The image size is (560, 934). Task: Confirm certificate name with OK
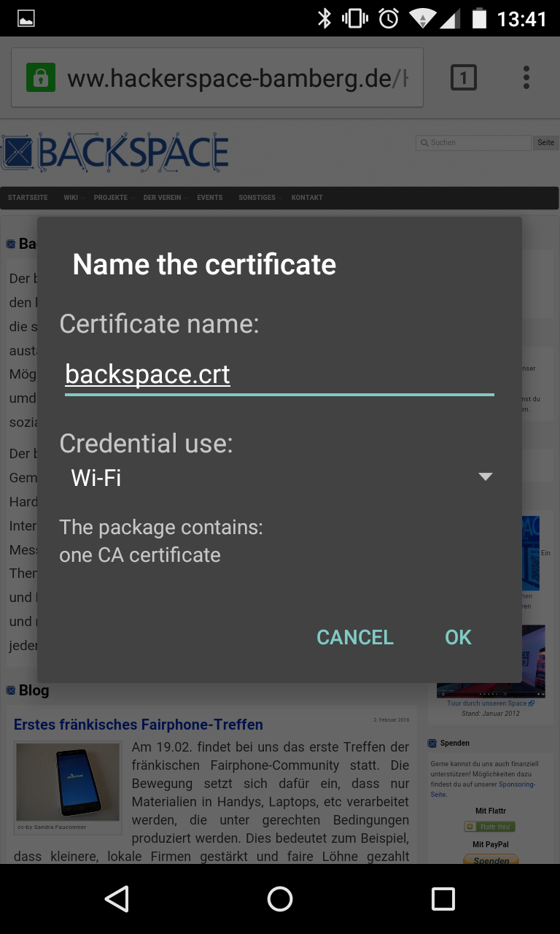pyautogui.click(x=458, y=637)
